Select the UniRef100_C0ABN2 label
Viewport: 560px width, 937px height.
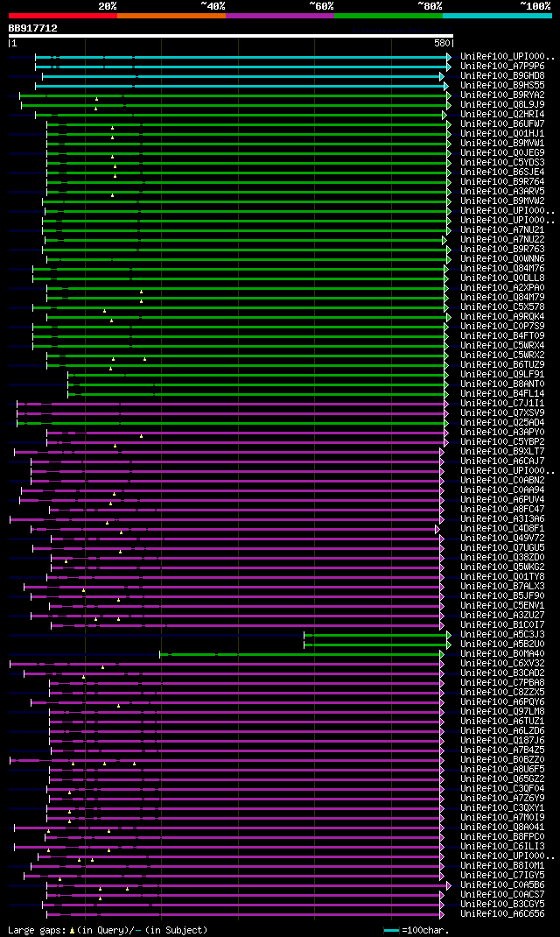tap(502, 481)
